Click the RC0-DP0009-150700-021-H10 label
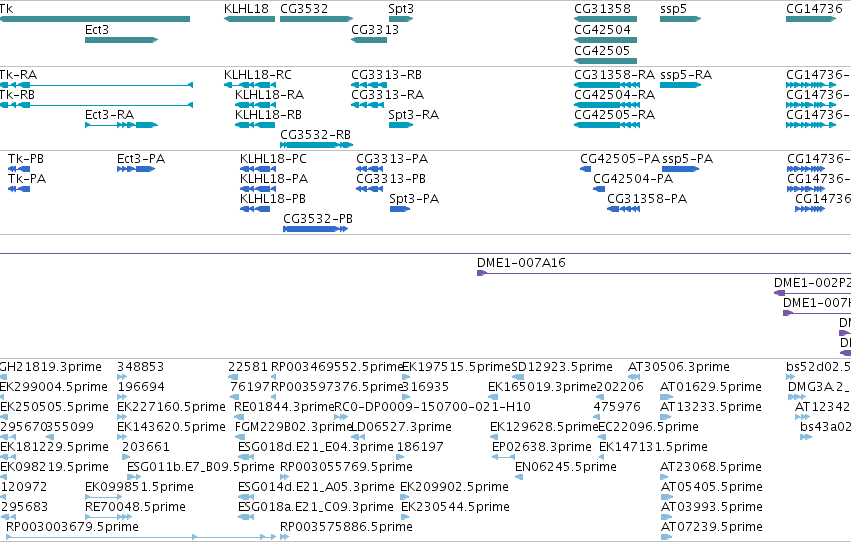Image resolution: width=851 pixels, height=542 pixels. tap(433, 407)
